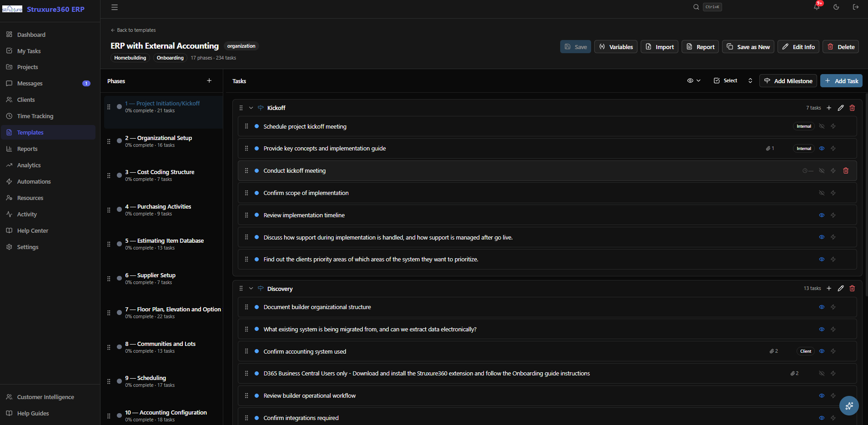The width and height of the screenshot is (868, 425).
Task: Click the Variables button
Action: coord(616,47)
